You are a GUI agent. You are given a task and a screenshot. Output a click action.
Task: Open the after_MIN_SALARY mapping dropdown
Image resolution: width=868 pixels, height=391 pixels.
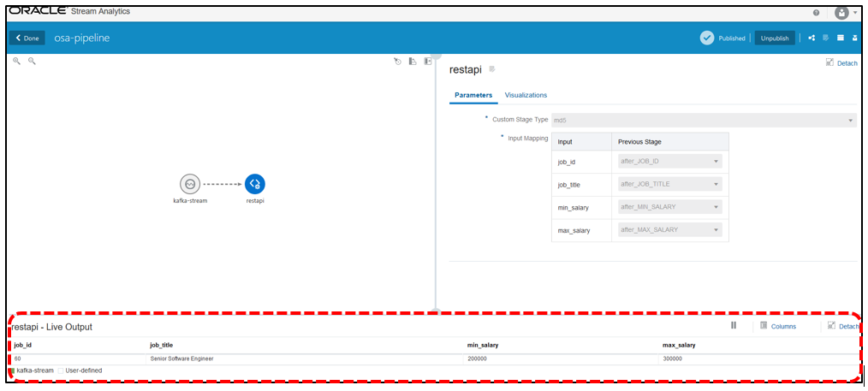click(x=669, y=207)
